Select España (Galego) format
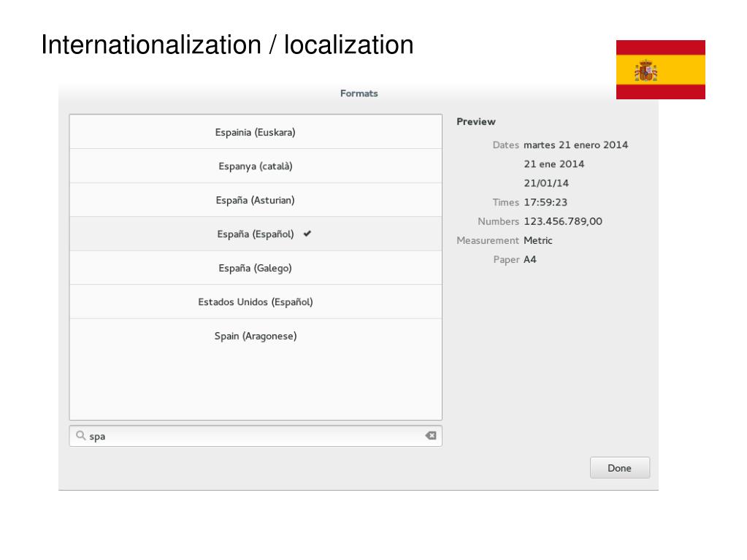Image resolution: width=747 pixels, height=560 pixels. pyautogui.click(x=256, y=268)
